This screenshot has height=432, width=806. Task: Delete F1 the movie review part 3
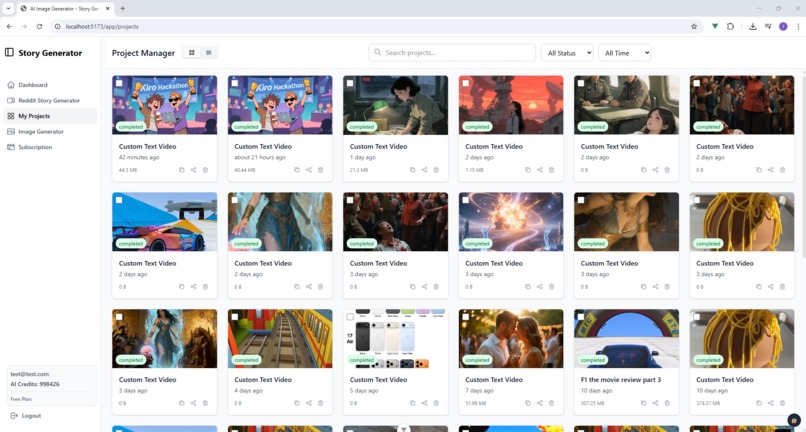pos(667,403)
